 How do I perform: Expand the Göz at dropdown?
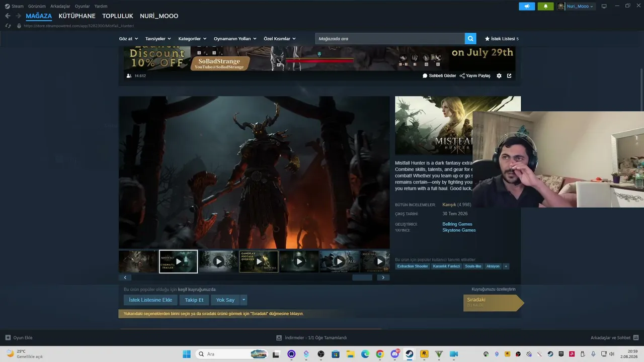128,39
